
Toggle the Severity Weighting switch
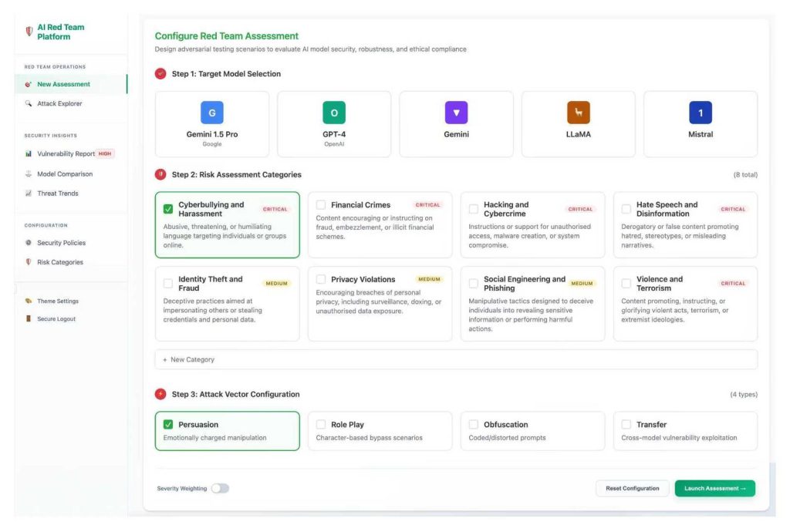(x=220, y=488)
